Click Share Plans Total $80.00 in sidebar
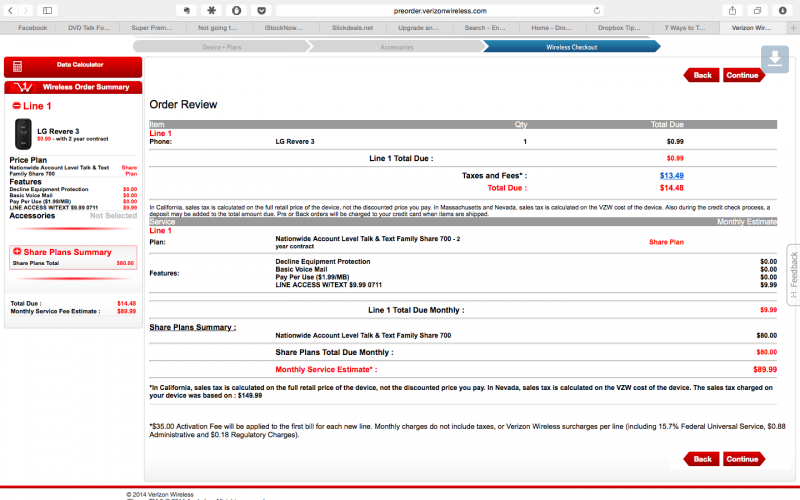The width and height of the screenshot is (800, 500). (x=73, y=263)
